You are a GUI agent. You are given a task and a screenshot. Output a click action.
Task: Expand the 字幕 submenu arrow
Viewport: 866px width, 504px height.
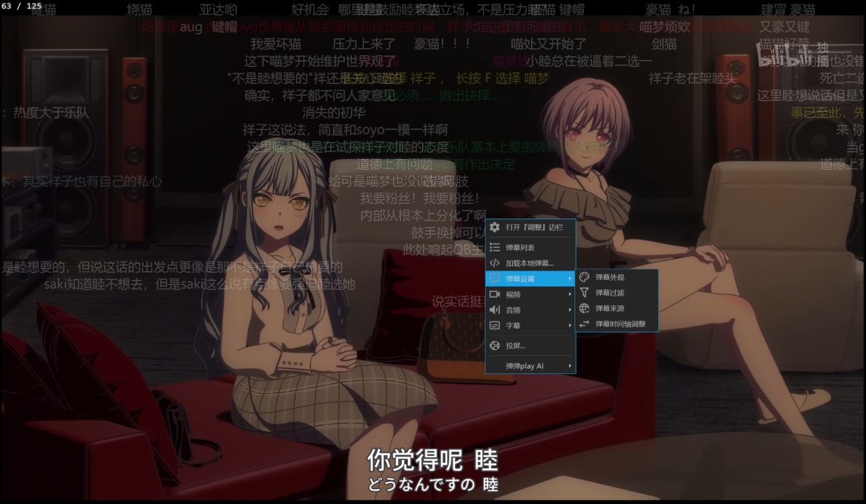point(570,325)
